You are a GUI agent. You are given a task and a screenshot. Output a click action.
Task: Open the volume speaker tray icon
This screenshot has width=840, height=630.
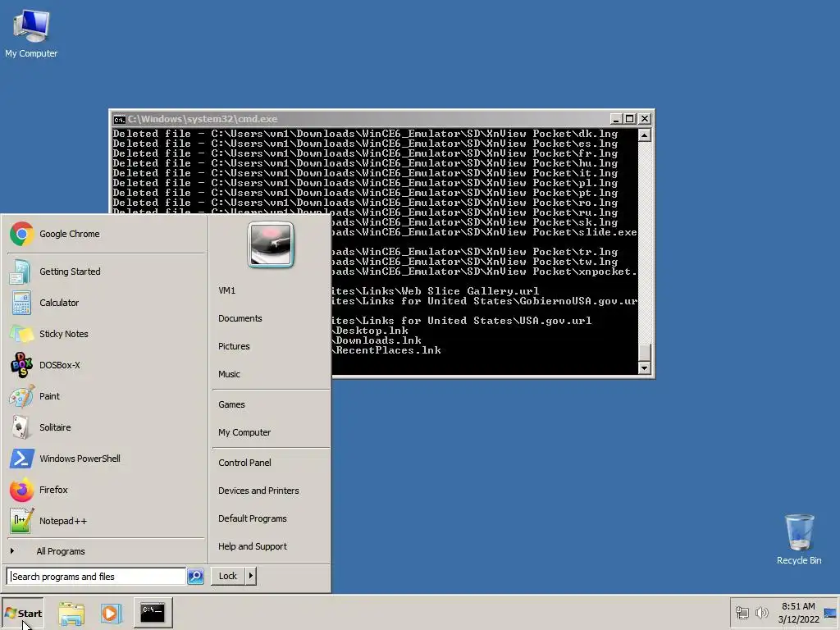point(761,612)
